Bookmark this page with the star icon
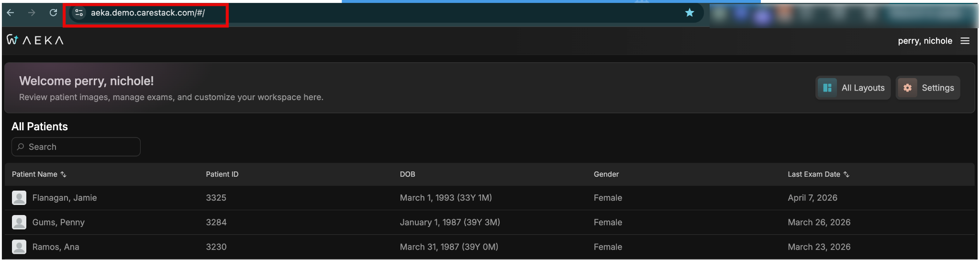The image size is (980, 261). point(689,13)
